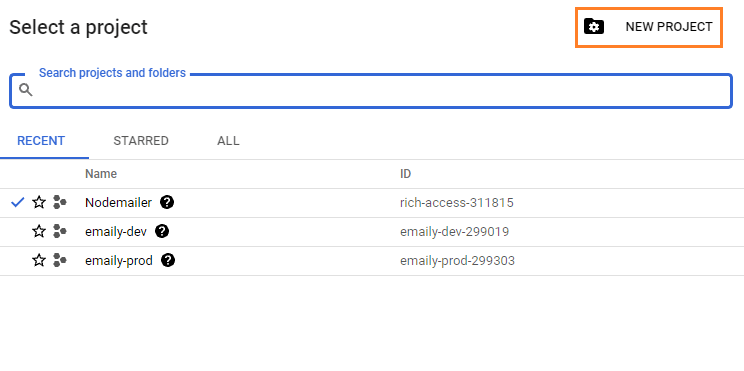The height and width of the screenshot is (371, 744).
Task: Star the emaily-dev project
Action: pos(39,232)
